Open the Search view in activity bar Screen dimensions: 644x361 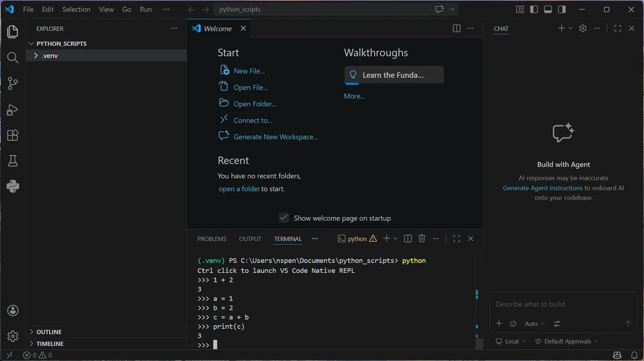pyautogui.click(x=13, y=57)
